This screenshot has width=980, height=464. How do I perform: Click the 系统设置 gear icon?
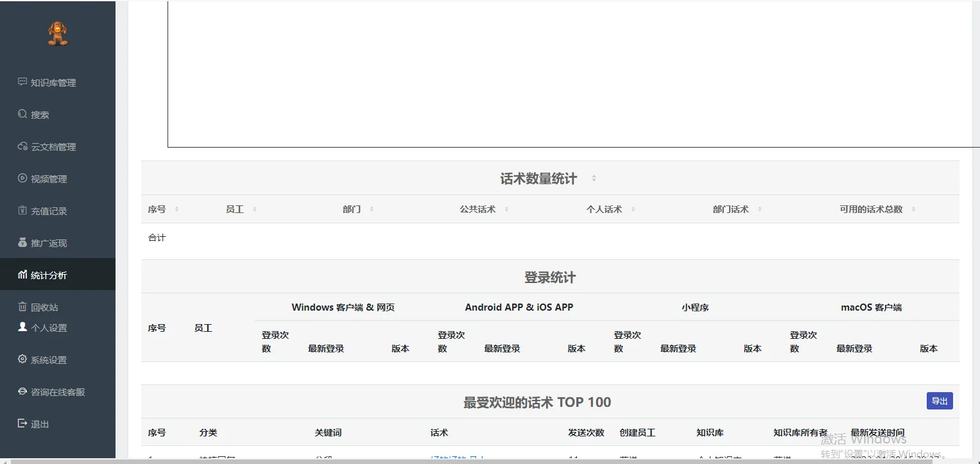click(22, 359)
